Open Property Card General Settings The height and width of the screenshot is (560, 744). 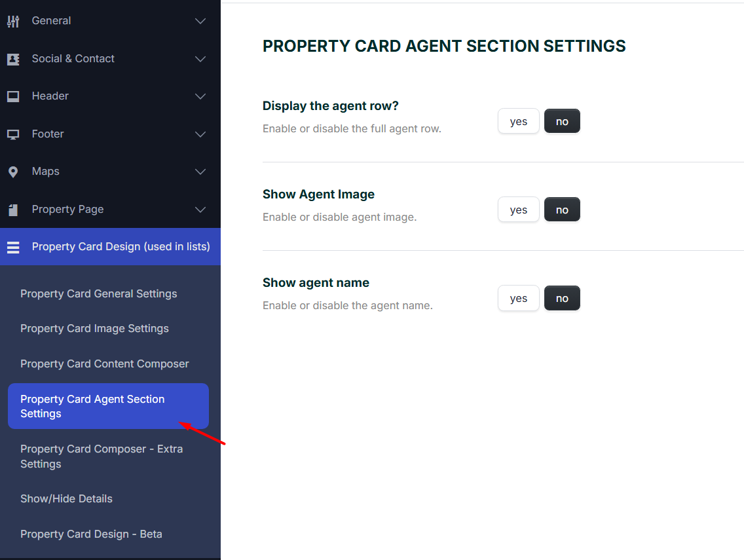point(99,293)
